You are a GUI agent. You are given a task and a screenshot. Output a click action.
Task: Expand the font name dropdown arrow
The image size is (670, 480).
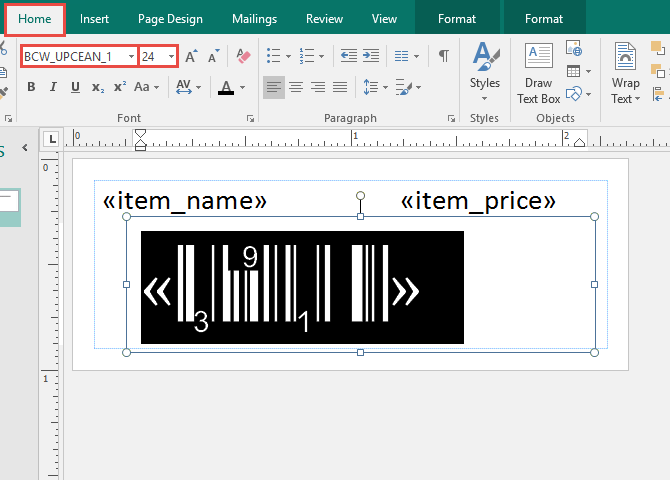pyautogui.click(x=131, y=56)
